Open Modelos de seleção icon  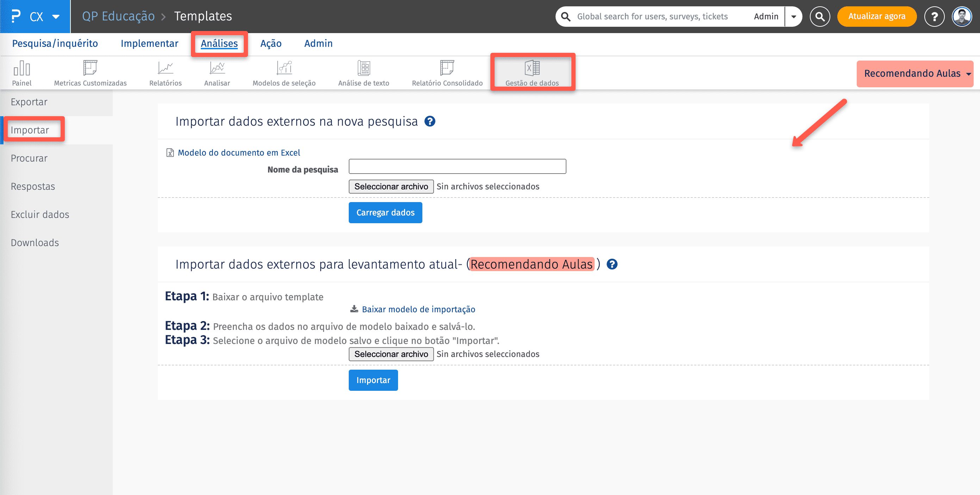[284, 73]
